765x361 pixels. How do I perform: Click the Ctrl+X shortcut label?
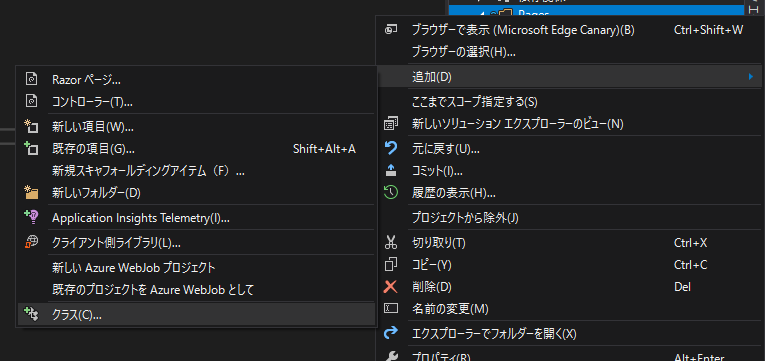click(690, 242)
